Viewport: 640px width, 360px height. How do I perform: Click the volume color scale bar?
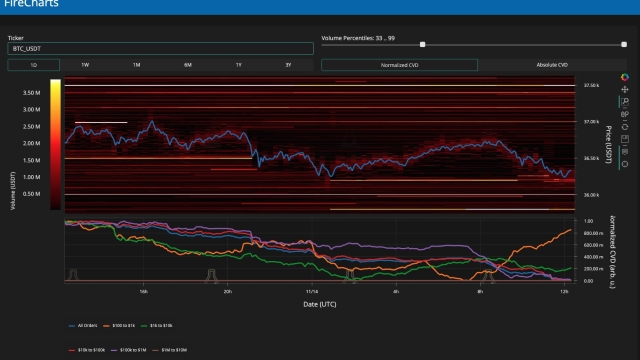click(x=56, y=144)
